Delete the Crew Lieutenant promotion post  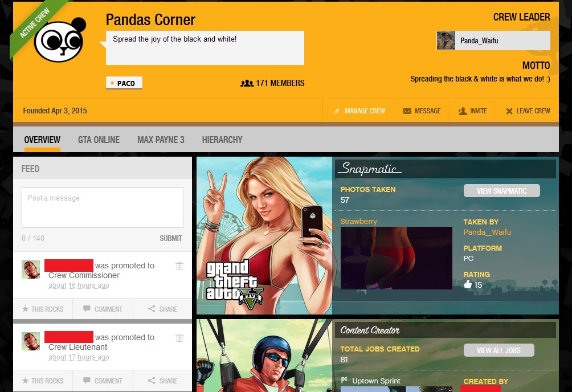[179, 338]
